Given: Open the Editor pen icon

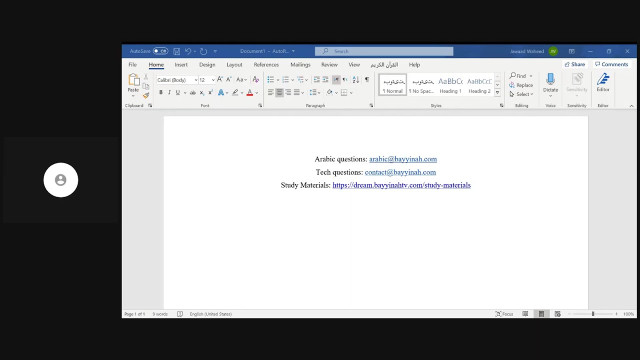Looking at the screenshot, I should click(x=603, y=83).
